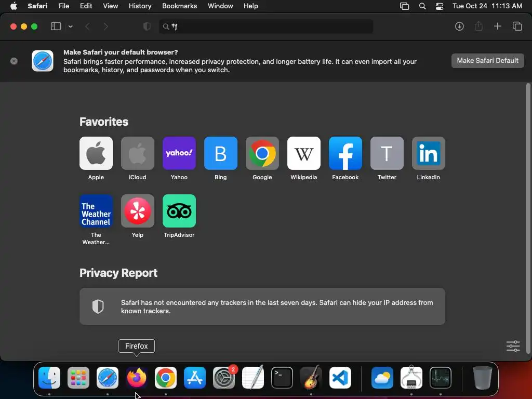Open the Twitter favorite
This screenshot has width=532, height=399.
(x=387, y=153)
